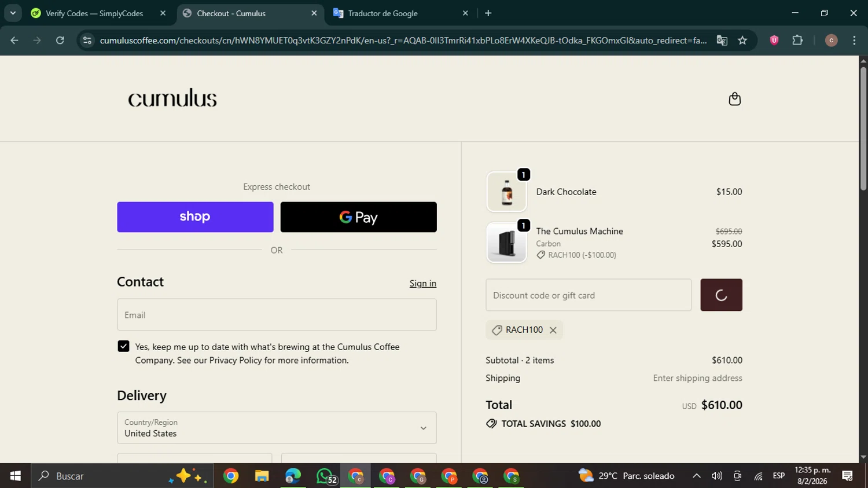This screenshot has height=488, width=868.
Task: Click the Enter shipping address text
Action: pos(697,378)
